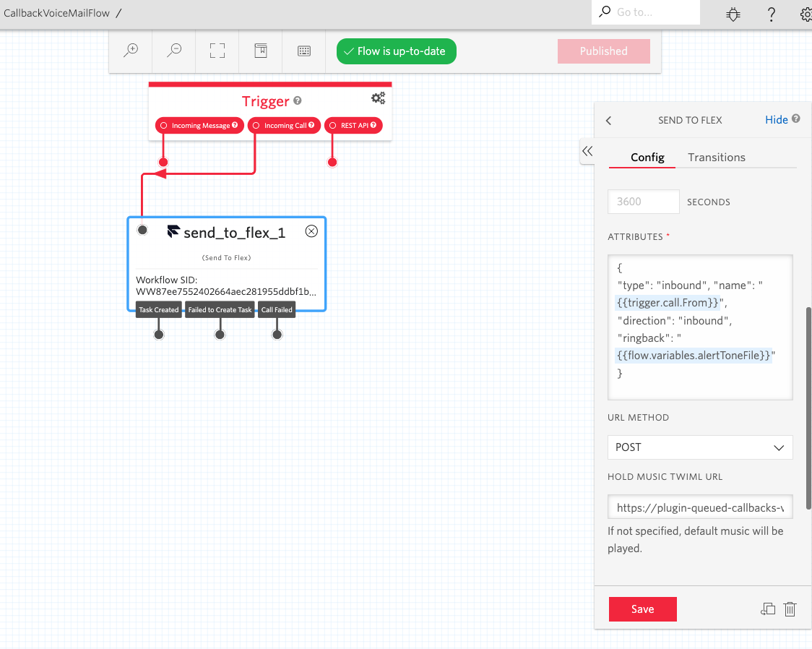Select the Zoom Out tool
This screenshot has width=812, height=649.
pos(173,51)
